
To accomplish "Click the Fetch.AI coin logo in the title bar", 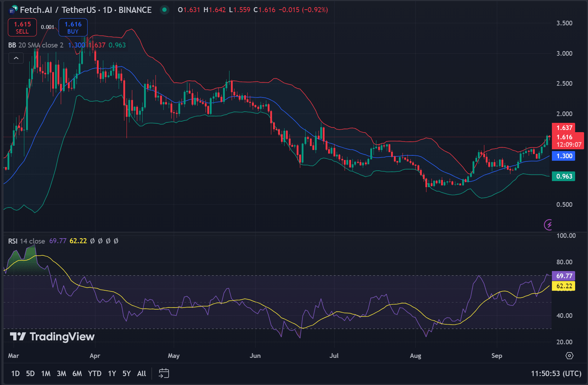I will tap(12, 10).
